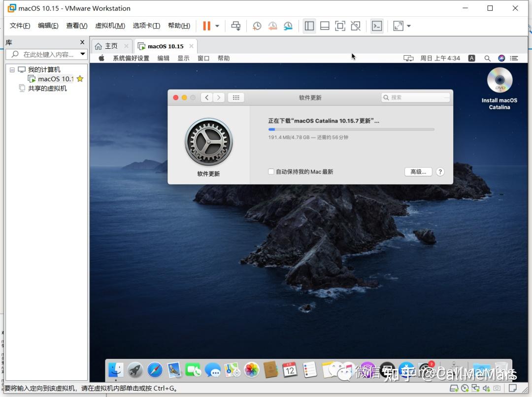Open FaceTime from the Dock
532x397 pixels.
click(194, 370)
